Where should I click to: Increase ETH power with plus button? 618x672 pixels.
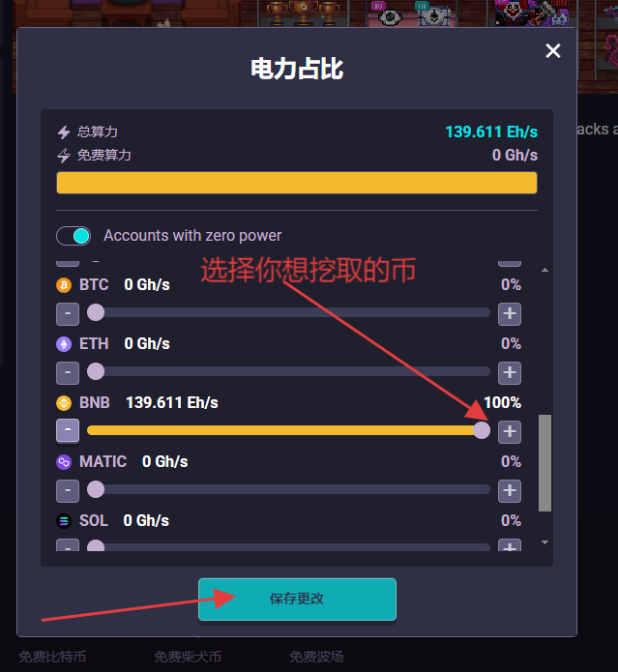pyautogui.click(x=510, y=372)
